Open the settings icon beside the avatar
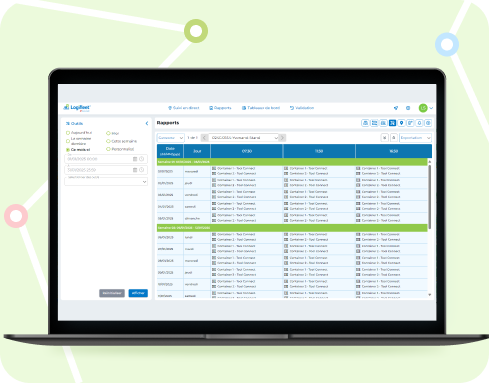The image size is (489, 383). coord(408,108)
